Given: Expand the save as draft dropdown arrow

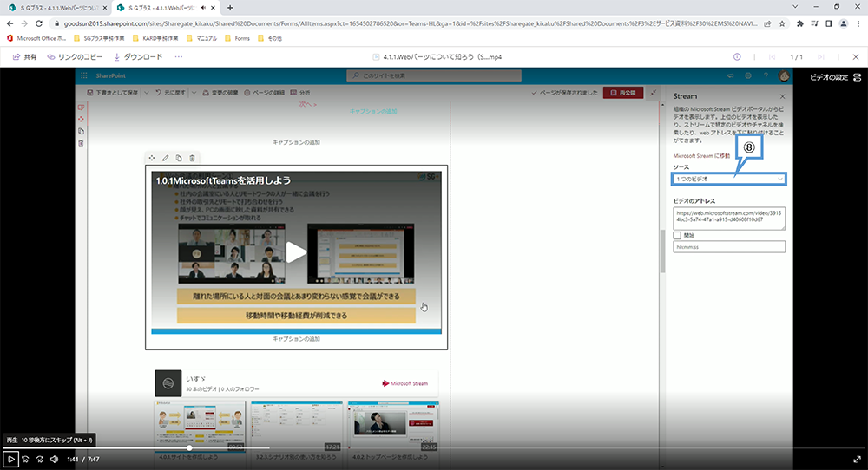Looking at the screenshot, I should (x=147, y=93).
